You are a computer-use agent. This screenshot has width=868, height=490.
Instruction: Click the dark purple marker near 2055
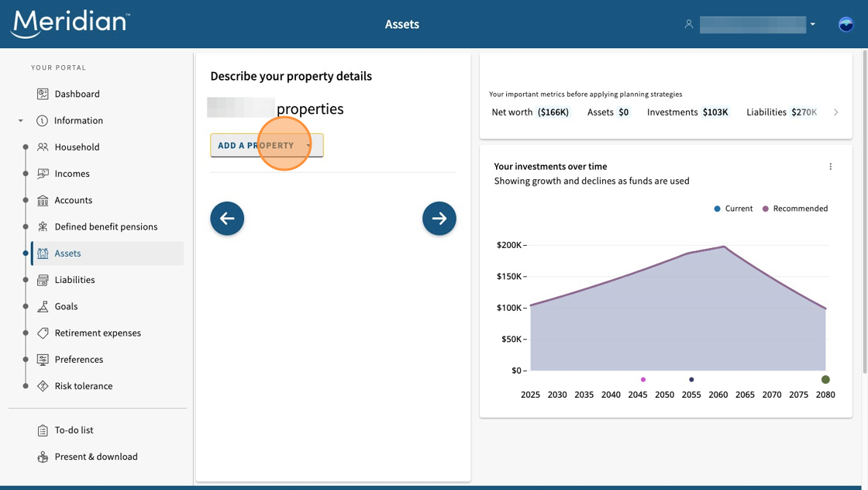coord(691,380)
